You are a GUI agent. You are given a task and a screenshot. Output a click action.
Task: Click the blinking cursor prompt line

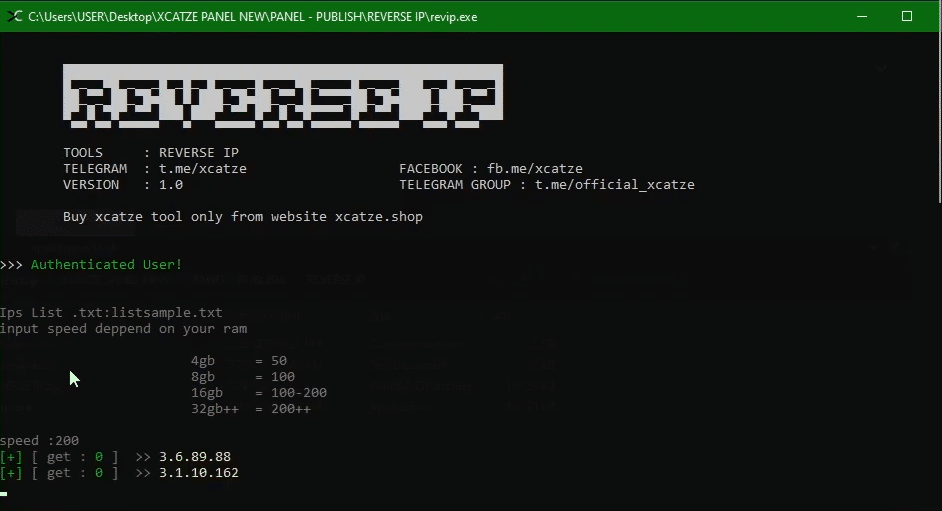(x=4, y=494)
